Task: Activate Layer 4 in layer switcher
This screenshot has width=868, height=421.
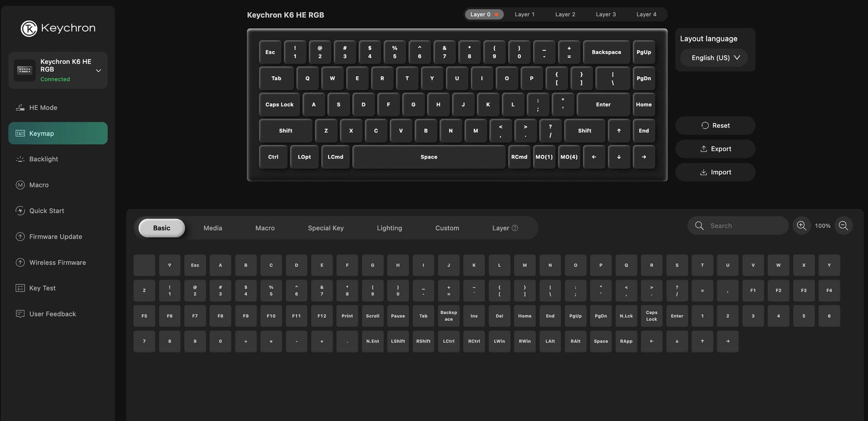Action: 646,14
